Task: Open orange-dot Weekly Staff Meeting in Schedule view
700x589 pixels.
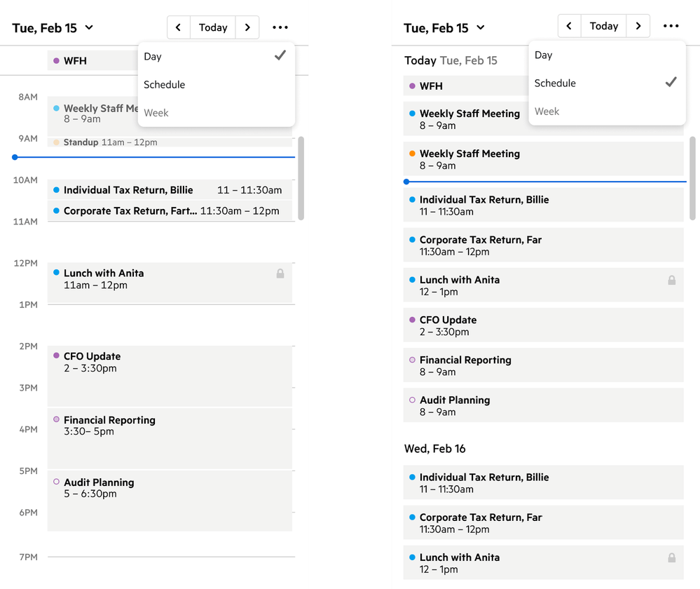Action: 543,159
